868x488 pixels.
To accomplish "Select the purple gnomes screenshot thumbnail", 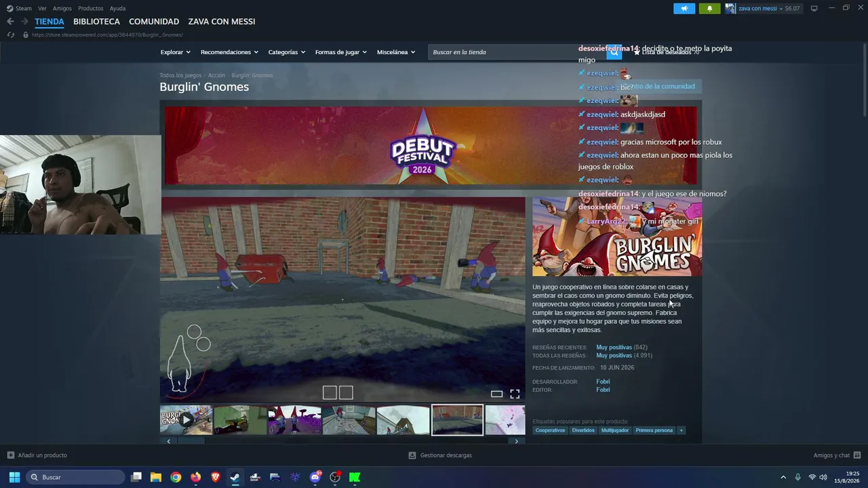I will [x=294, y=420].
